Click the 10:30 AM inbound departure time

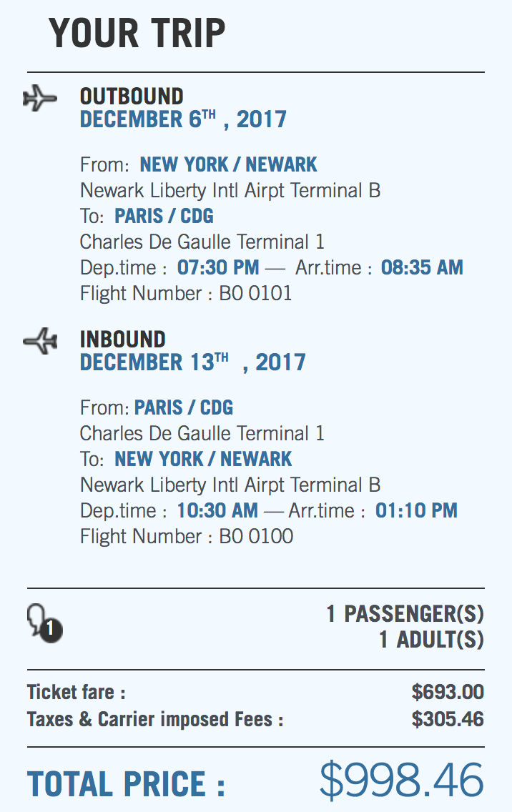217,510
